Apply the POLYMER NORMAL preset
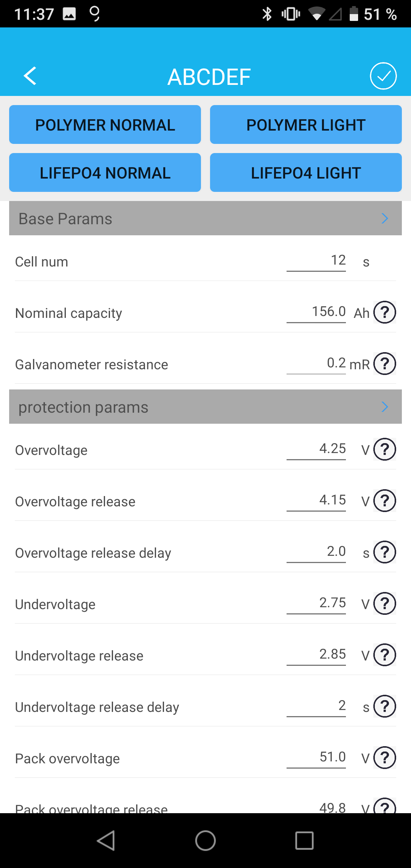 (x=105, y=125)
